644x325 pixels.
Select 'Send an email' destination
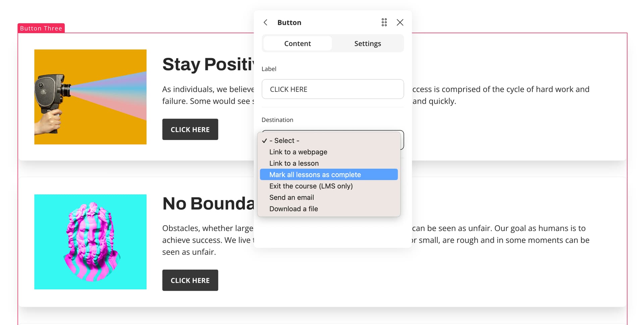click(291, 197)
